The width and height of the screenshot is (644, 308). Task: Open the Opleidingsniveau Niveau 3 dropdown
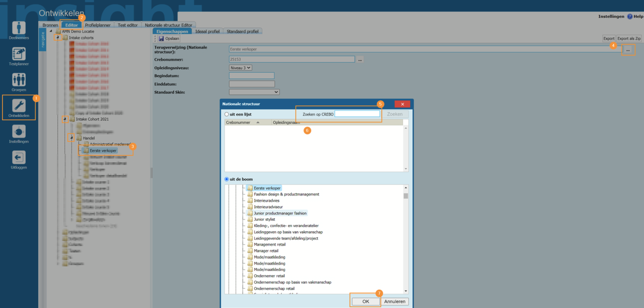click(x=240, y=68)
